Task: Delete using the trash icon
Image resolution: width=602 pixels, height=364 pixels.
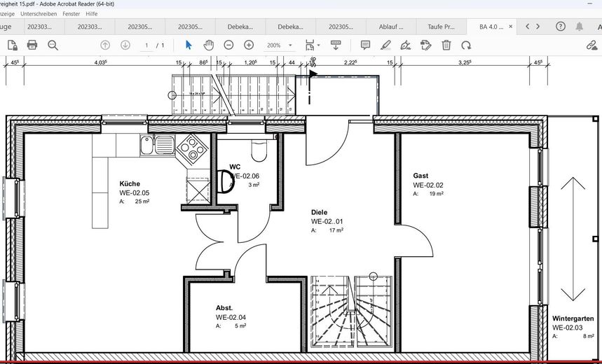Action: point(446,45)
